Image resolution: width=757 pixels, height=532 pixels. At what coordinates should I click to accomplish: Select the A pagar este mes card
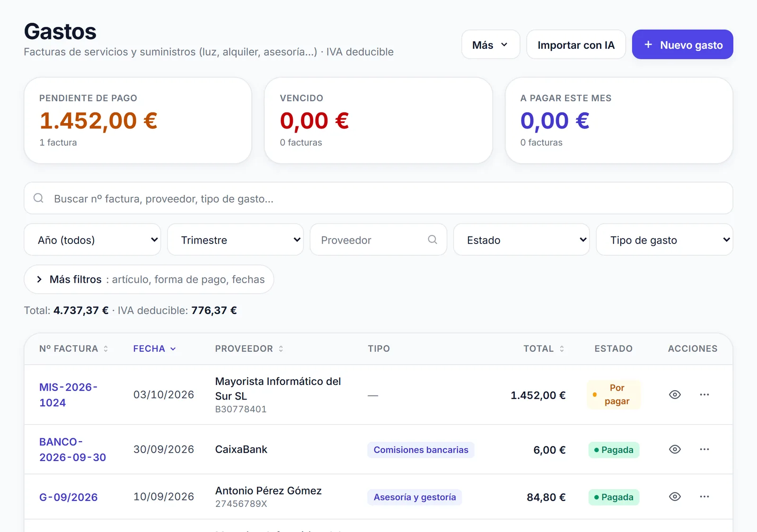pos(619,121)
